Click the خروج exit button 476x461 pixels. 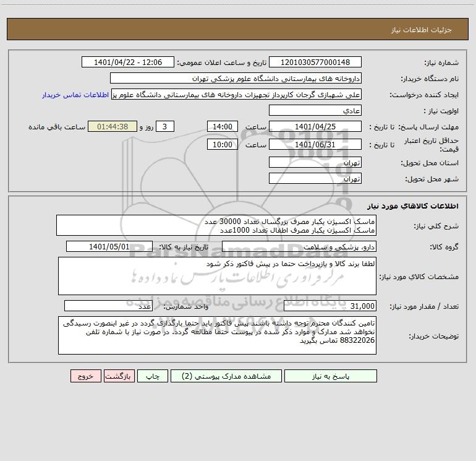[85, 376]
